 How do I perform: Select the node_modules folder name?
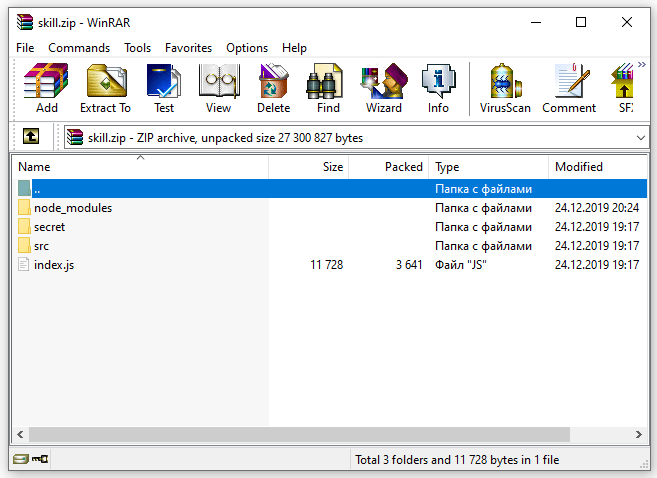pyautogui.click(x=73, y=208)
